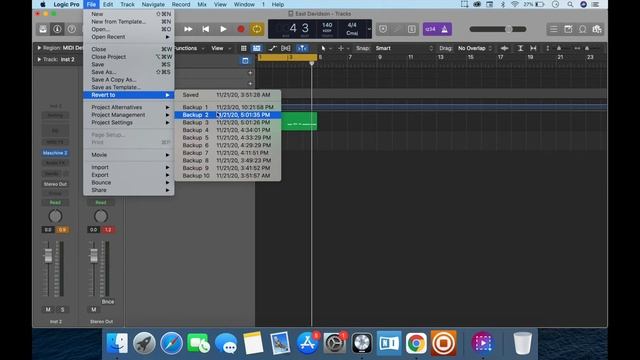Image resolution: width=640 pixels, height=360 pixels.
Task: Open the Media Browser button
Action: (x=597, y=29)
